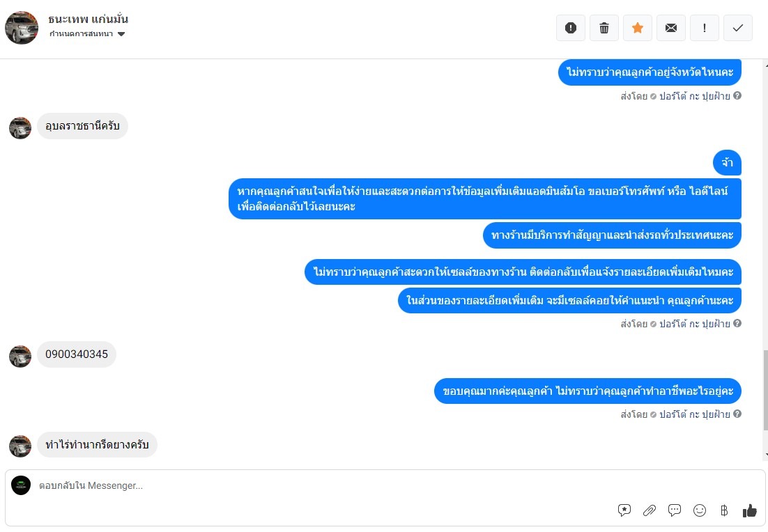Screen dimensions: 768x532
Task: Click the Baht payment request icon
Action: pos(724,510)
